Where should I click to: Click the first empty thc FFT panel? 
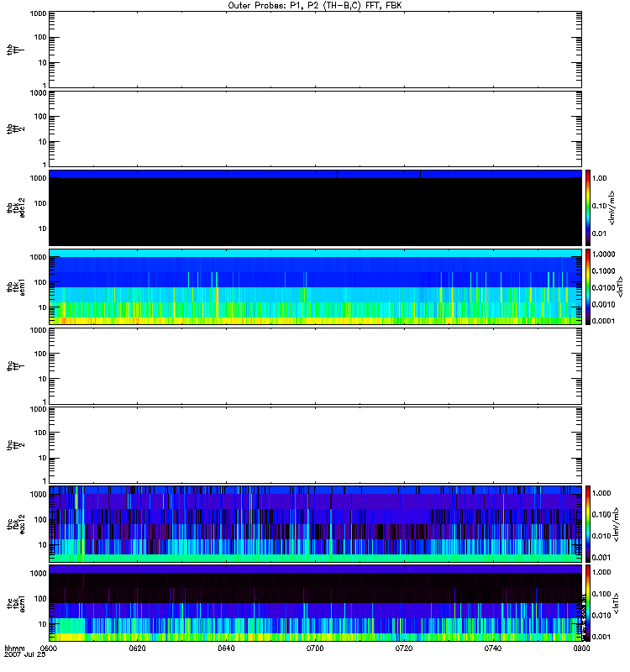click(x=315, y=365)
